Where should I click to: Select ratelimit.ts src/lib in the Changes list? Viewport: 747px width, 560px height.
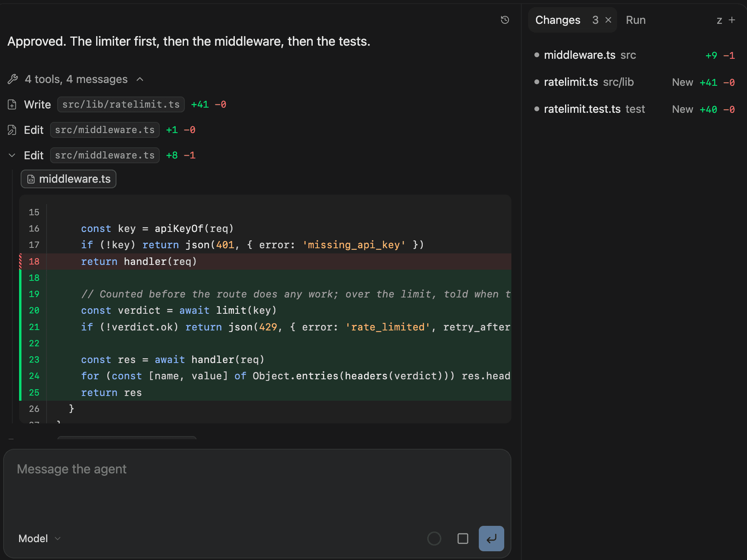tap(635, 82)
